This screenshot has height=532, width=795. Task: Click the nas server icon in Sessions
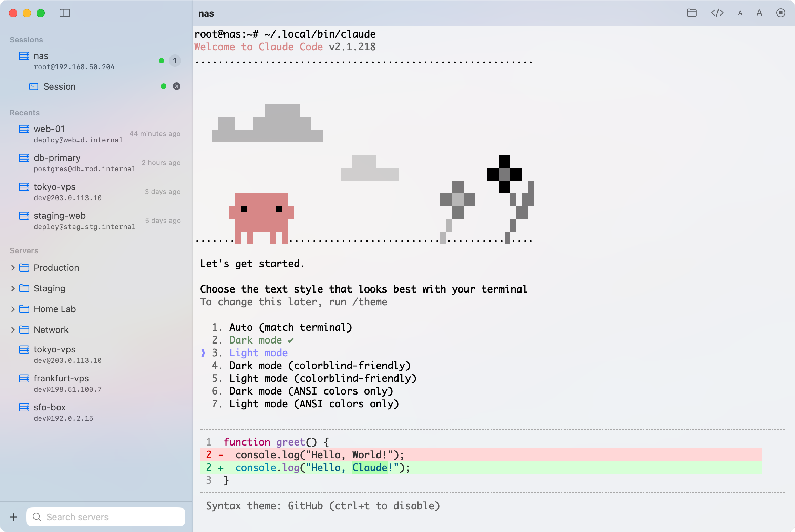pos(24,56)
